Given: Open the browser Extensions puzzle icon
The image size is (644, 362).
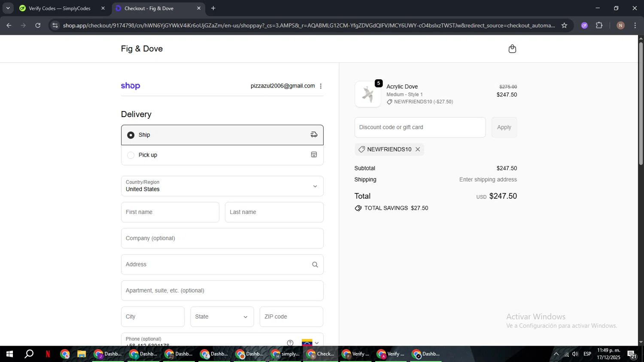Looking at the screenshot, I should coord(599,25).
